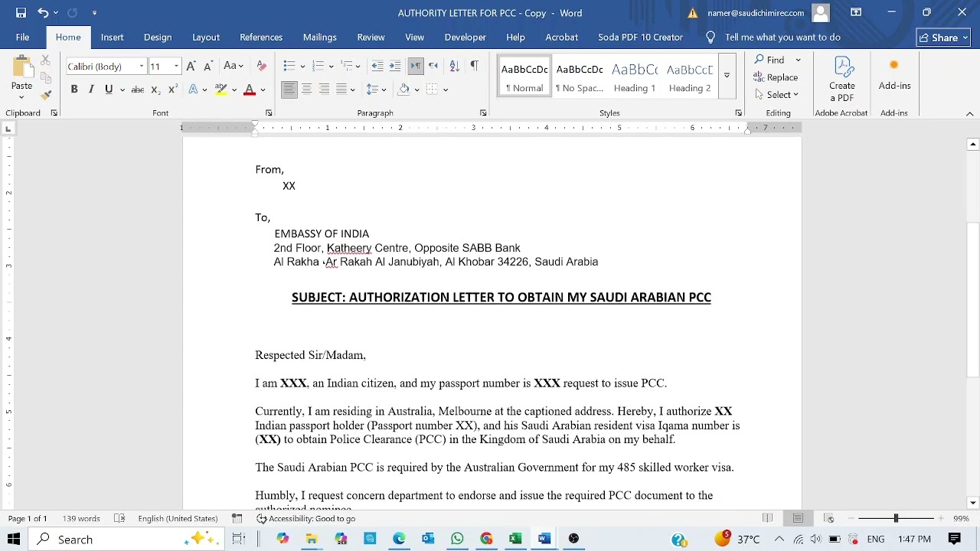Switch to the Layout tab
The height and width of the screenshot is (551, 980).
205,37
